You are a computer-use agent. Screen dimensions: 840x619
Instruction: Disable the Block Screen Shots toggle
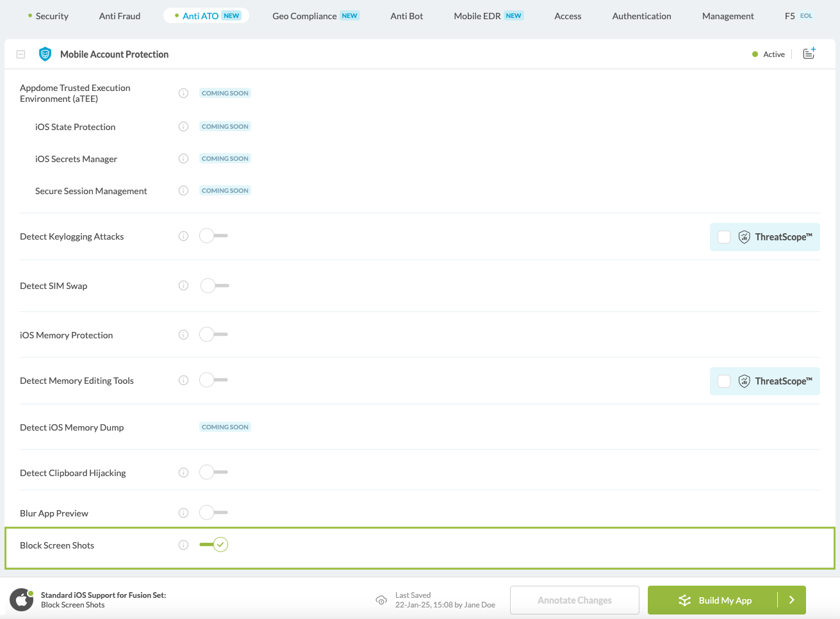213,545
